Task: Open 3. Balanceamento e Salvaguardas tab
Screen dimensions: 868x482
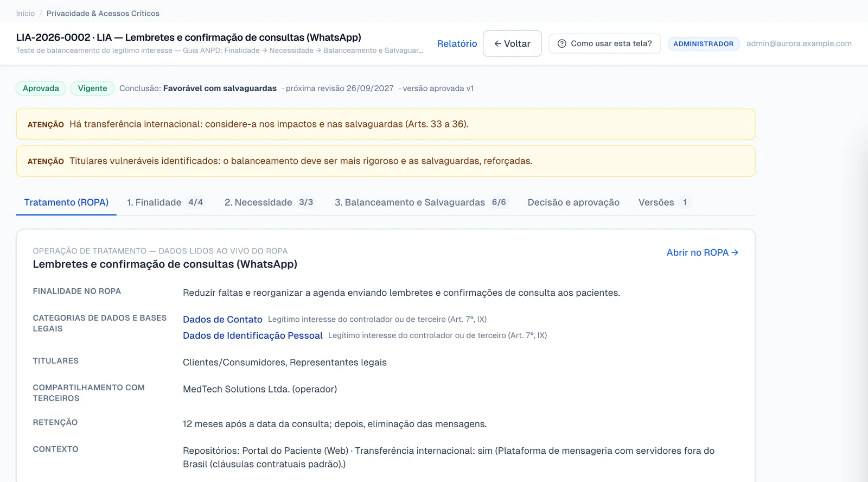Action: click(420, 202)
